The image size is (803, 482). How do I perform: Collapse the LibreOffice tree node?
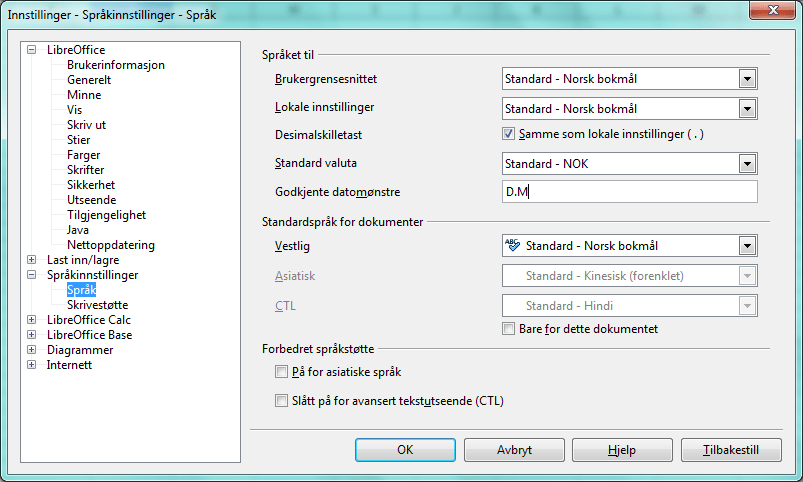pyautogui.click(x=32, y=50)
